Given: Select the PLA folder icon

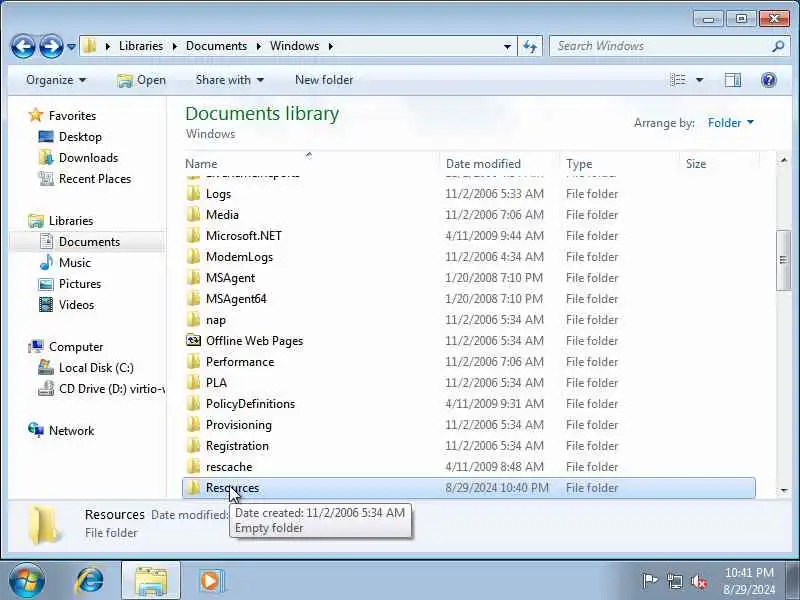Looking at the screenshot, I should coord(193,383).
